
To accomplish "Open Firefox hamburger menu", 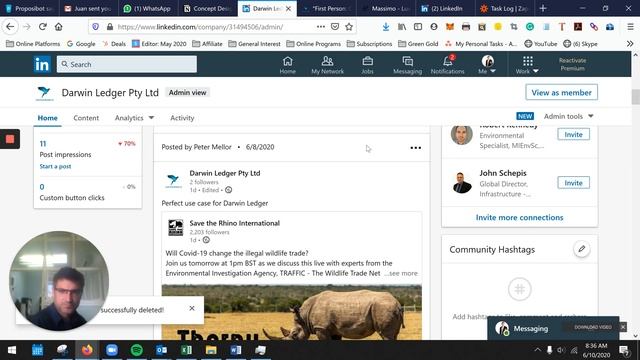I will click(x=631, y=27).
